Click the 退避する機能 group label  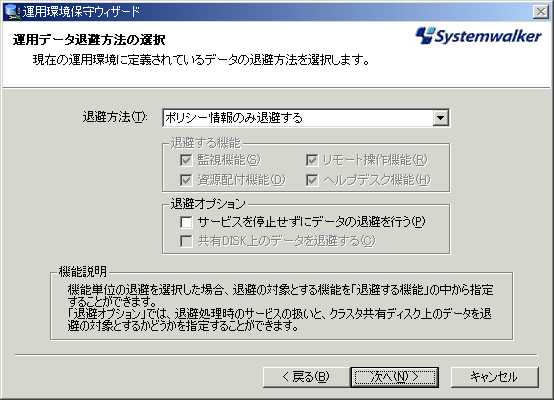pos(206,143)
